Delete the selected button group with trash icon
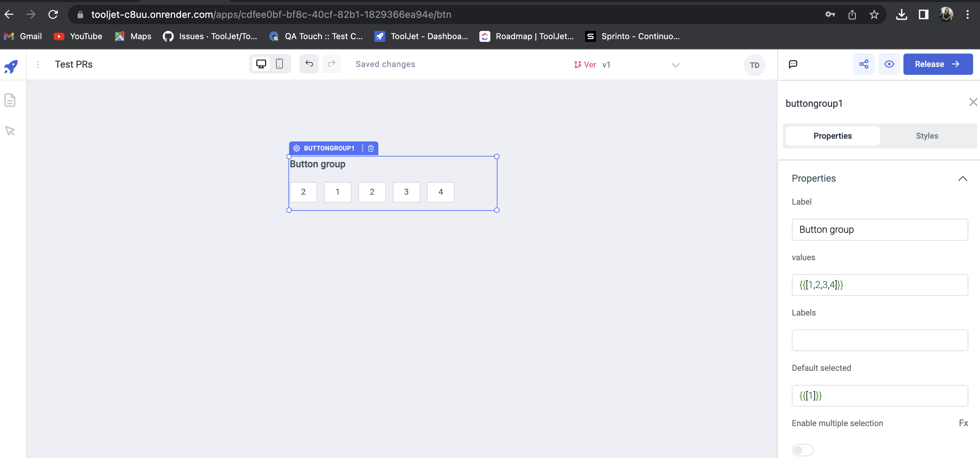980x458 pixels. tap(371, 148)
